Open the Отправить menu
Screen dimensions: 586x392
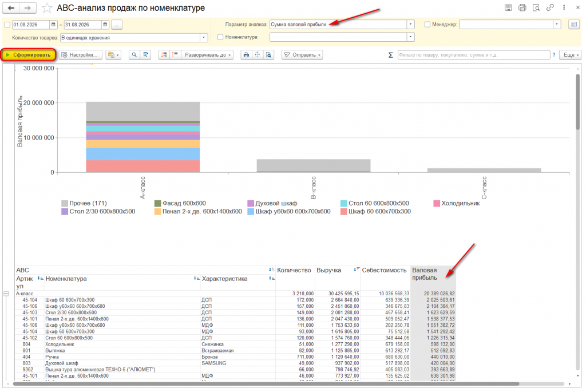(302, 55)
